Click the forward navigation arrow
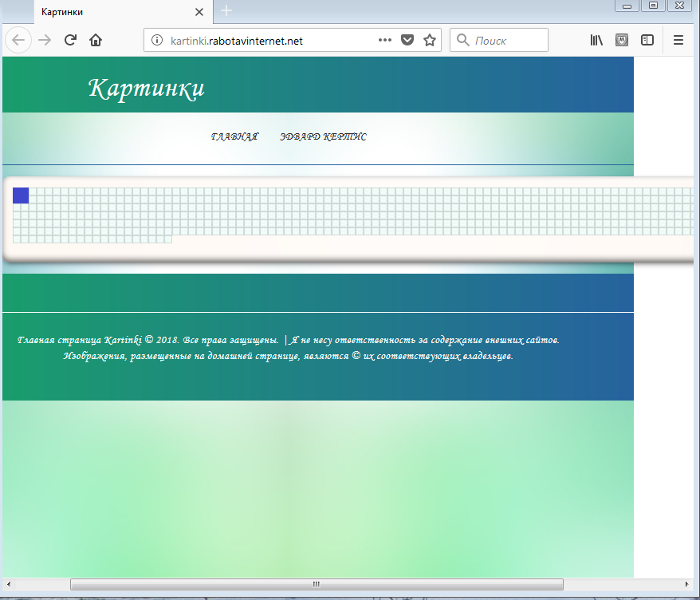700x600 pixels. (x=45, y=40)
